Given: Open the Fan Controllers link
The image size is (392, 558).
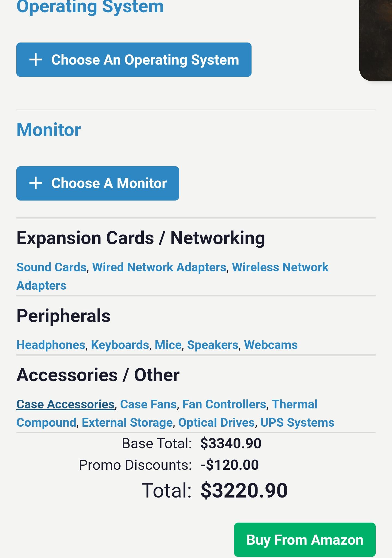Looking at the screenshot, I should pos(224,404).
